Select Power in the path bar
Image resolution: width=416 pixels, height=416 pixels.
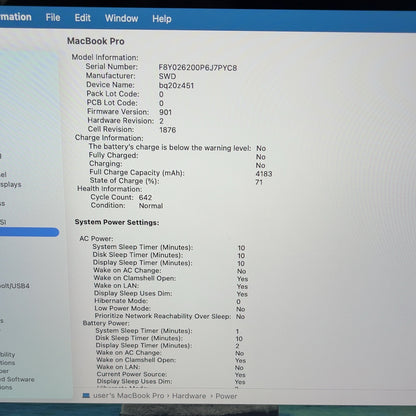(226, 396)
